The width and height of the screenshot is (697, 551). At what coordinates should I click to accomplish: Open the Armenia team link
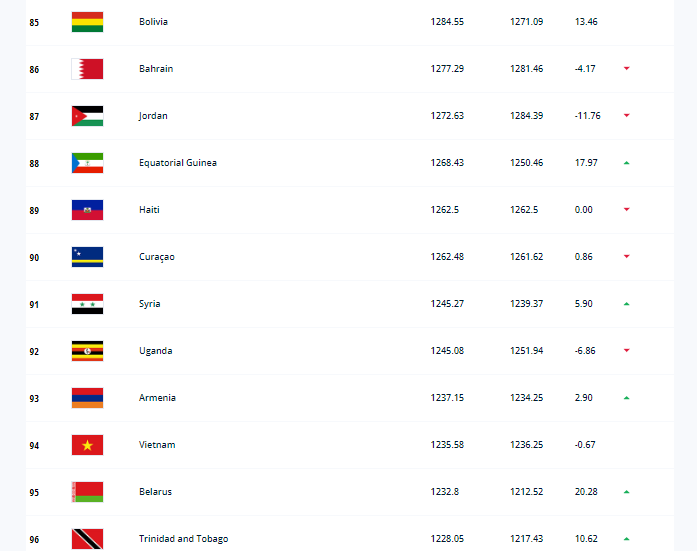coord(157,398)
